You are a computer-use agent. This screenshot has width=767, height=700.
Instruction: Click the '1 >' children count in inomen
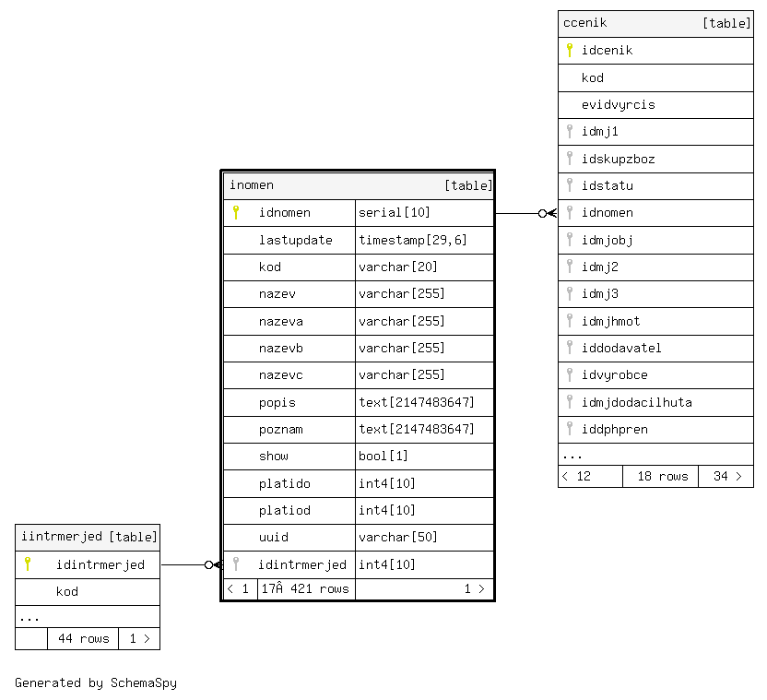coord(473,588)
